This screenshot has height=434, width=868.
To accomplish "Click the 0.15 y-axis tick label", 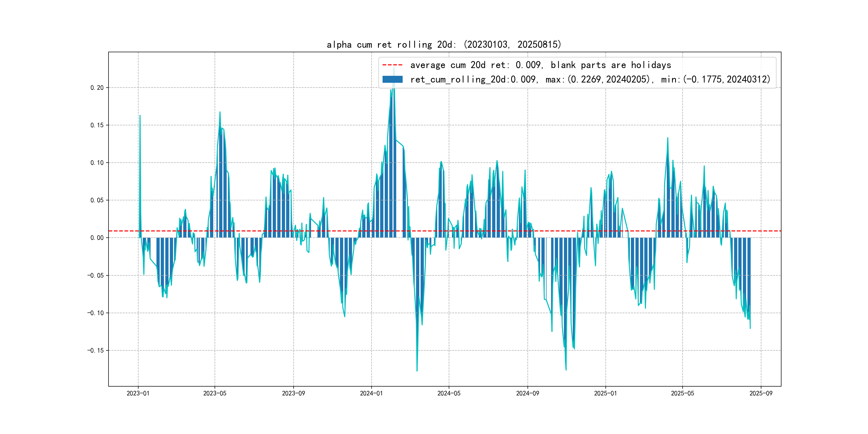I will click(x=97, y=125).
